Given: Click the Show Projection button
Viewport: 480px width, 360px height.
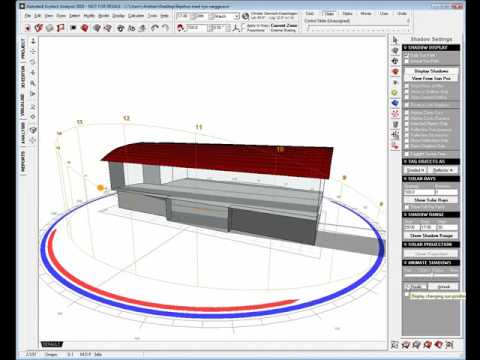Looking at the screenshot, I should point(431,254).
